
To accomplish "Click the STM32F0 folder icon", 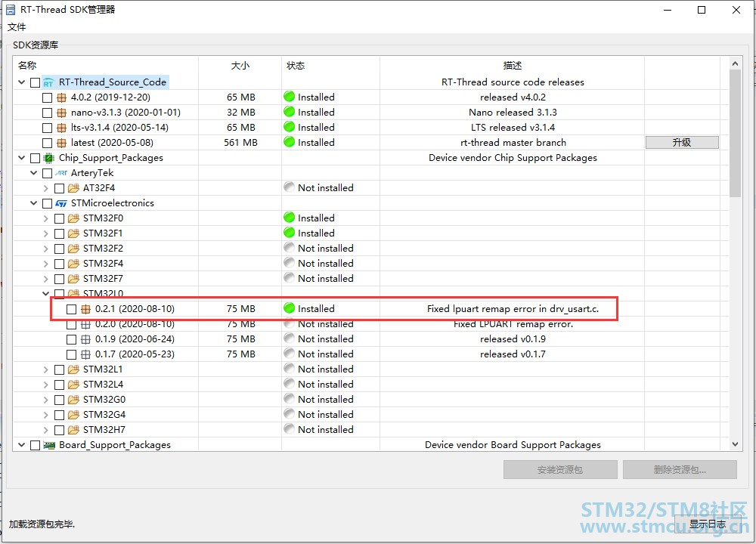I will pos(73,218).
